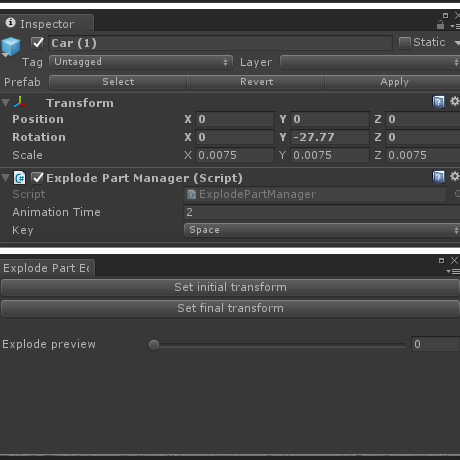
Task: Click the Explode preview value field
Action: [436, 344]
